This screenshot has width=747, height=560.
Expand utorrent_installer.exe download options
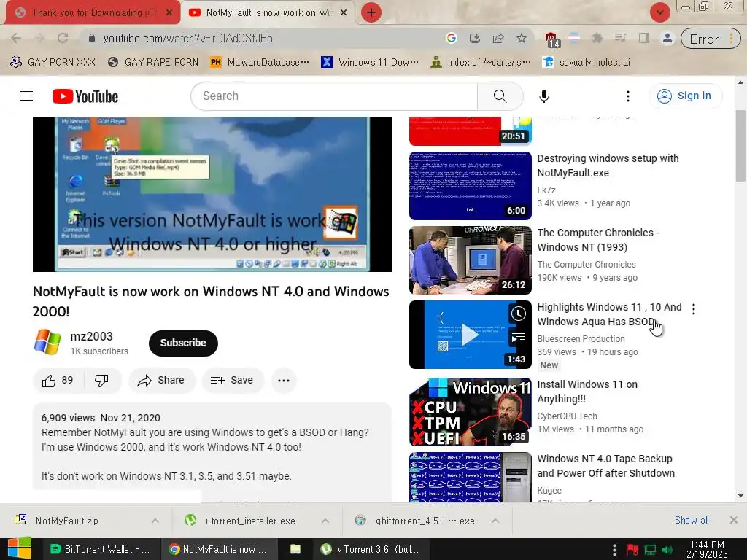[x=325, y=521]
